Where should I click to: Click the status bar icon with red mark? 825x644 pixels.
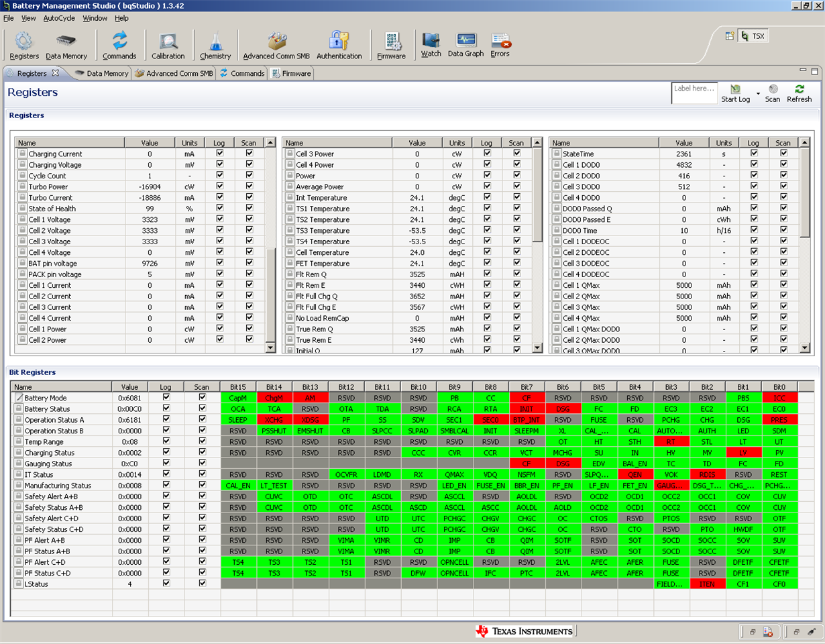point(767,631)
